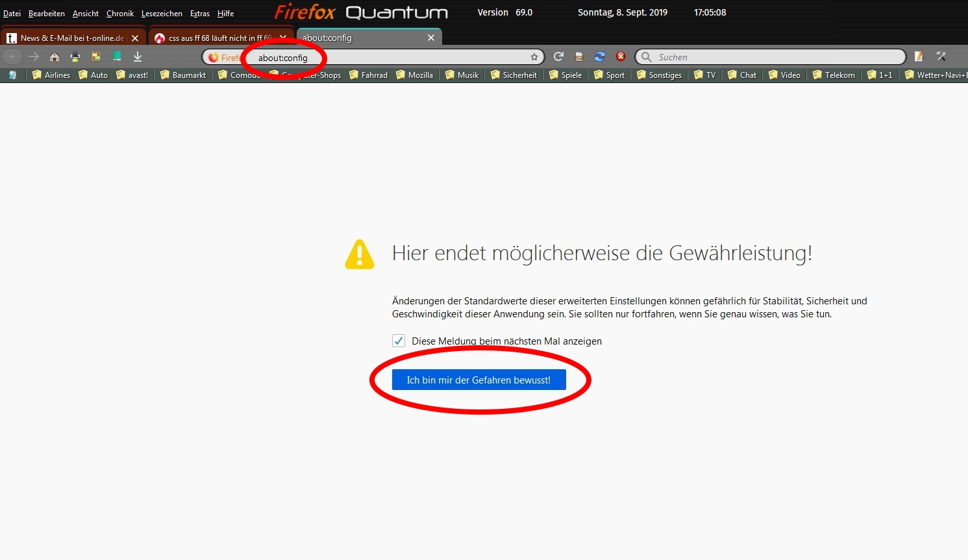This screenshot has width=968, height=560.
Task: Click the green book toolbar icon
Action: pos(117,57)
